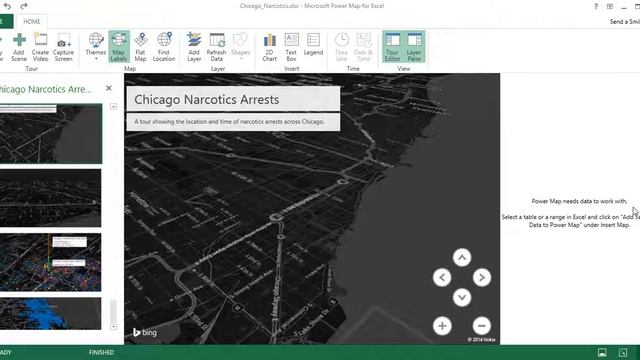Select the second dark scene thumbnail
The width and height of the screenshot is (640, 360).
point(51,198)
